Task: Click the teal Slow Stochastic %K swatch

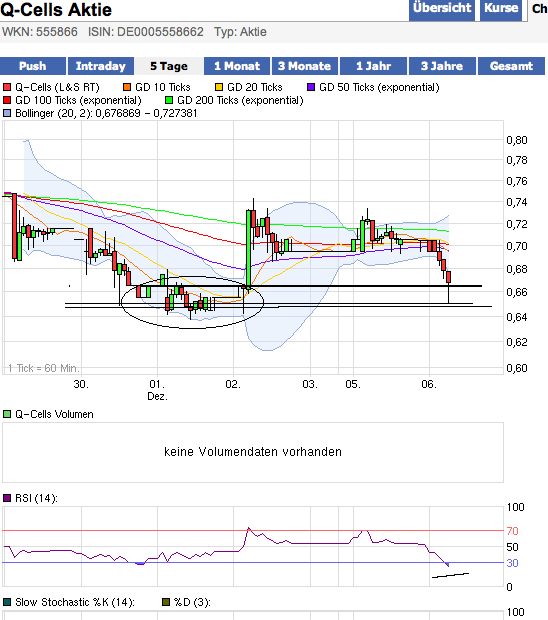Action: coord(7,602)
